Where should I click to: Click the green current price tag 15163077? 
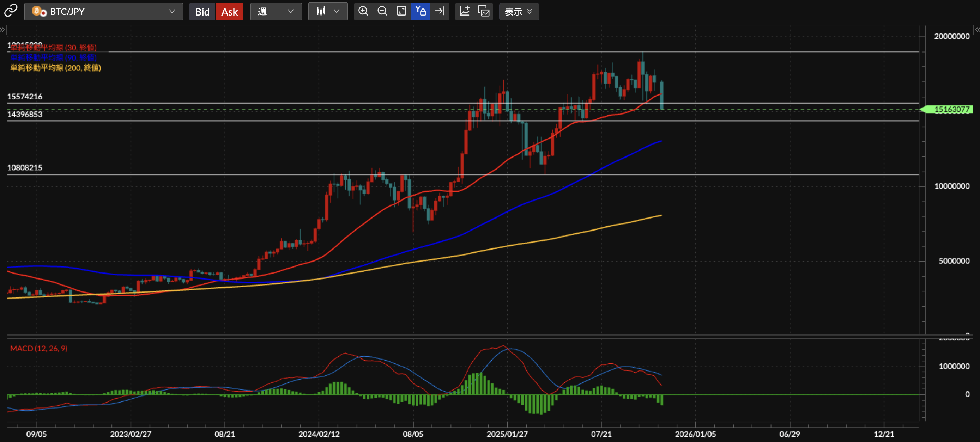click(951, 110)
